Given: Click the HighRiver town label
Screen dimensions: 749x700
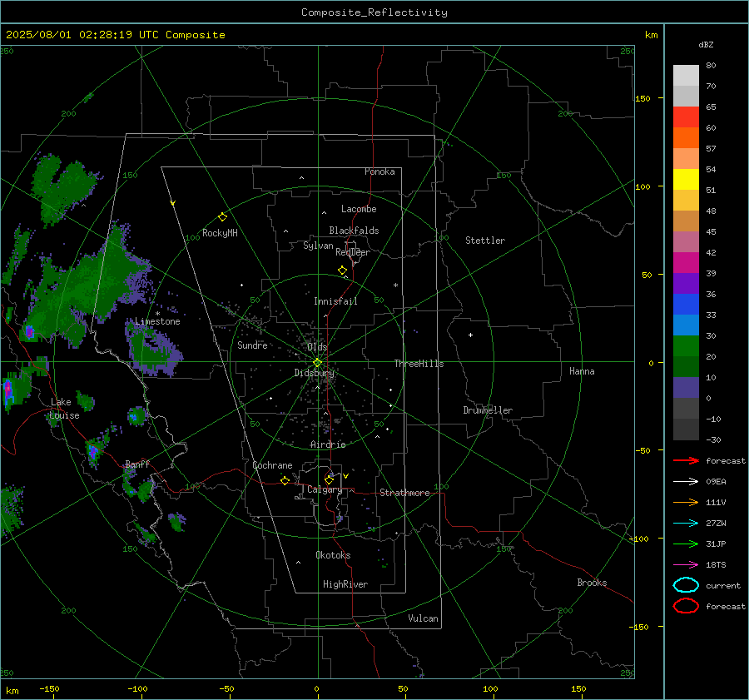Looking at the screenshot, I should click(x=345, y=584).
